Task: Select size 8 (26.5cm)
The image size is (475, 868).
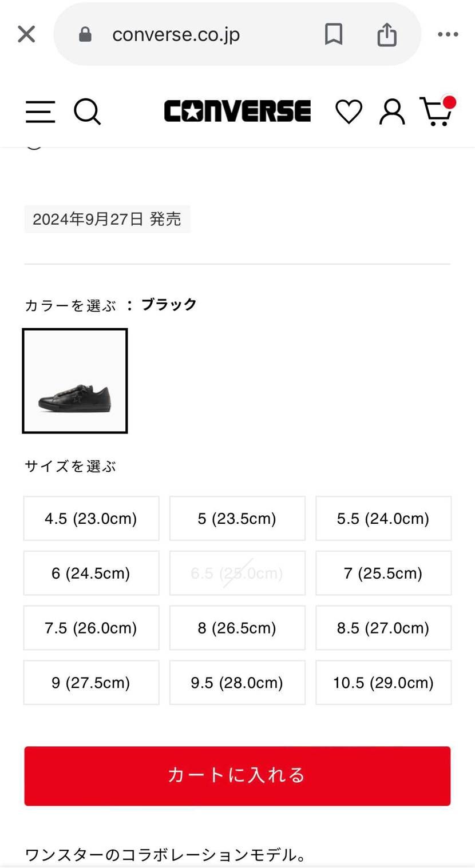Action: tap(237, 628)
